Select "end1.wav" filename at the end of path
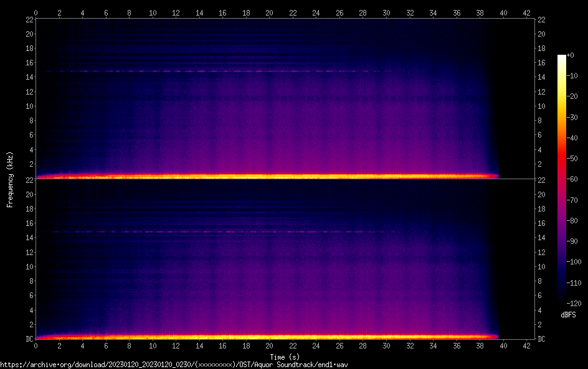Image resolution: width=588 pixels, height=369 pixels. coord(333,364)
